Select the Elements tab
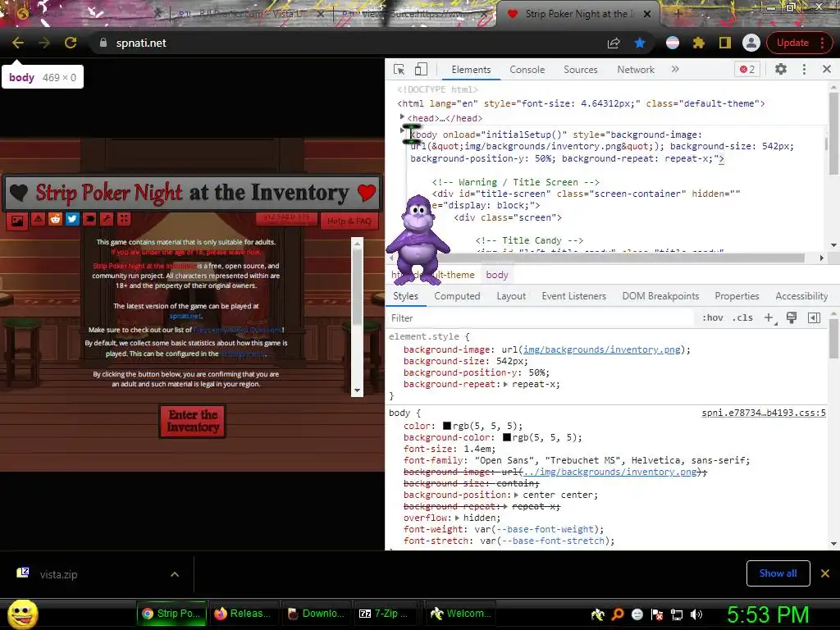The width and height of the screenshot is (840, 630). click(x=471, y=70)
